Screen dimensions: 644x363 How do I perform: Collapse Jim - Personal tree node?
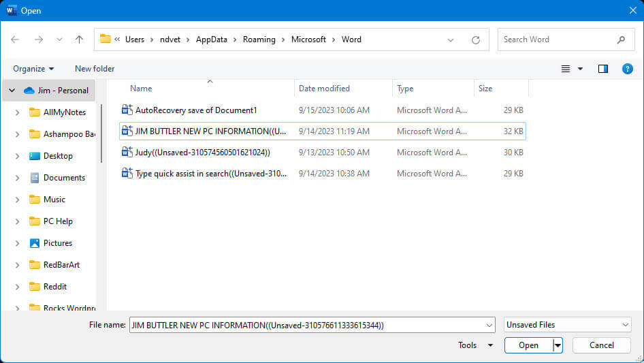click(x=12, y=91)
